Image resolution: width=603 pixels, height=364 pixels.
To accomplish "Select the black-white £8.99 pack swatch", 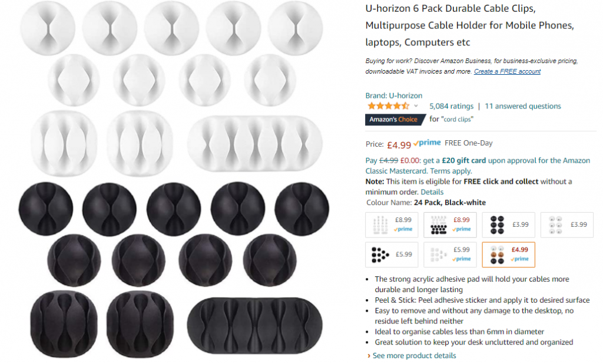I will tap(450, 225).
